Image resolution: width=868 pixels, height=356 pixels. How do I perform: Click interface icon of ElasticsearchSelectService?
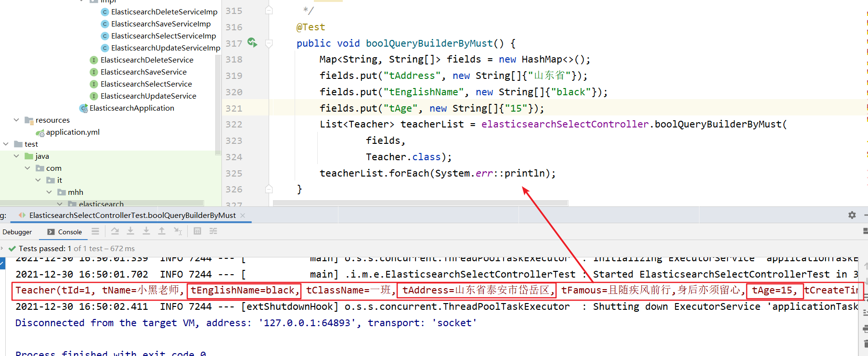[x=94, y=84]
